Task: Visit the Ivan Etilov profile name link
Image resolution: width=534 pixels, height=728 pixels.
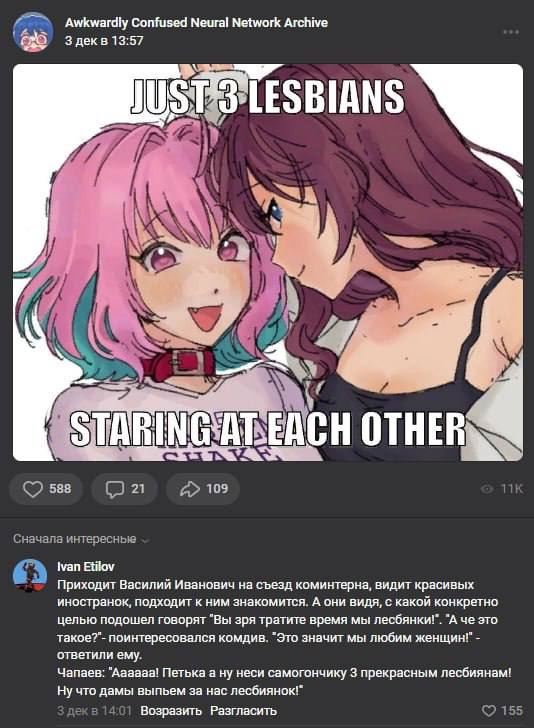Action: pos(85,566)
